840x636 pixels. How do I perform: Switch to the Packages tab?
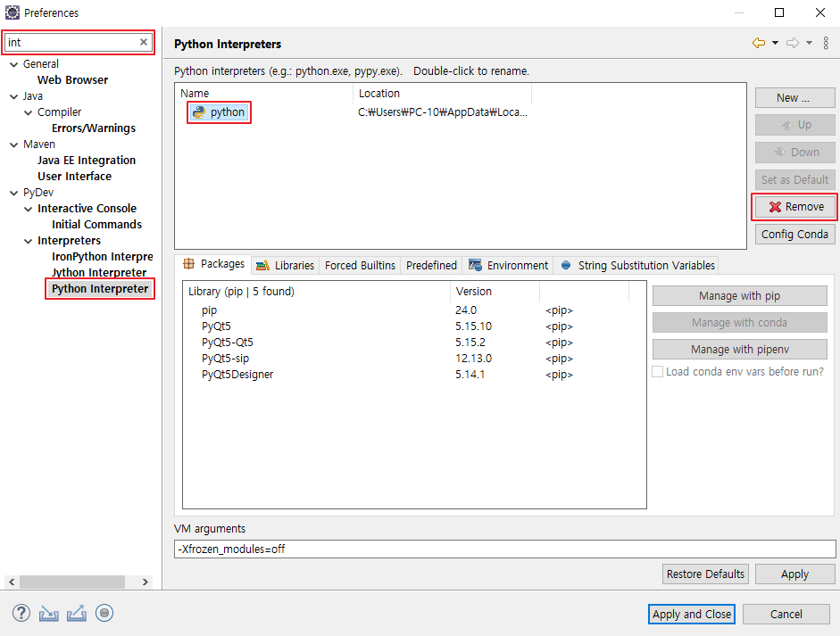(x=213, y=264)
